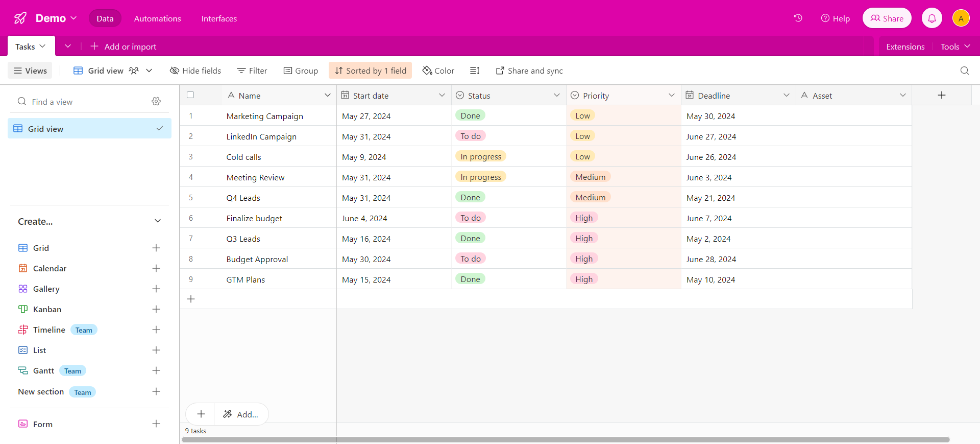The height and width of the screenshot is (444, 980).
Task: Click the Share button
Action: 887,18
